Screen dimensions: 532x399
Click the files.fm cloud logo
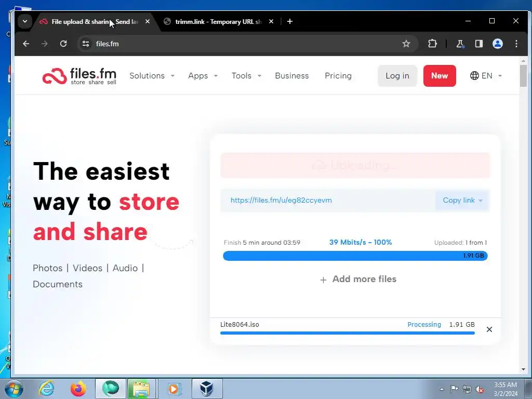point(79,76)
